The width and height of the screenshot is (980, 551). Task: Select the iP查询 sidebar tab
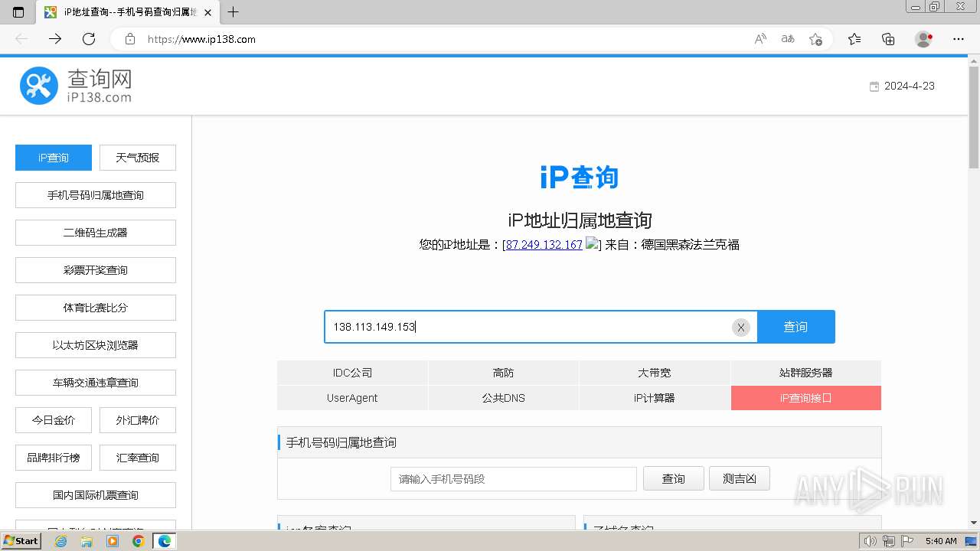tap(54, 158)
